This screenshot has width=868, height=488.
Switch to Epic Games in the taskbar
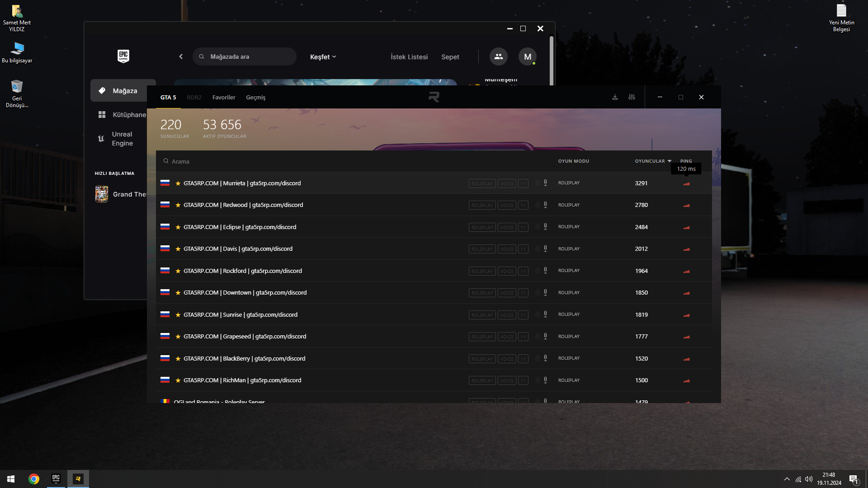tap(56, 479)
